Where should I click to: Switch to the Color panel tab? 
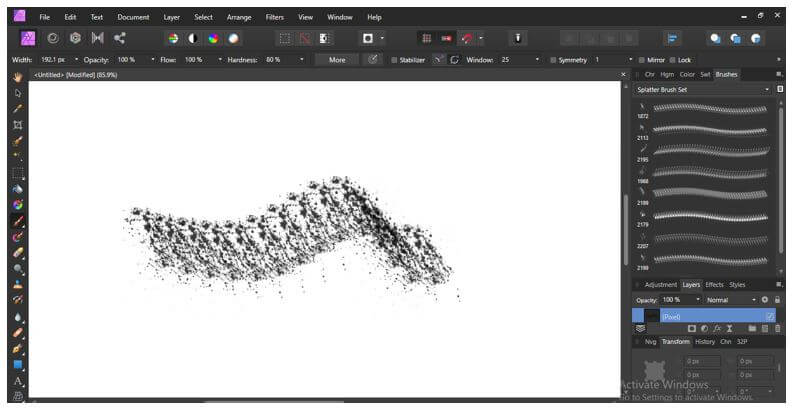pyautogui.click(x=687, y=74)
